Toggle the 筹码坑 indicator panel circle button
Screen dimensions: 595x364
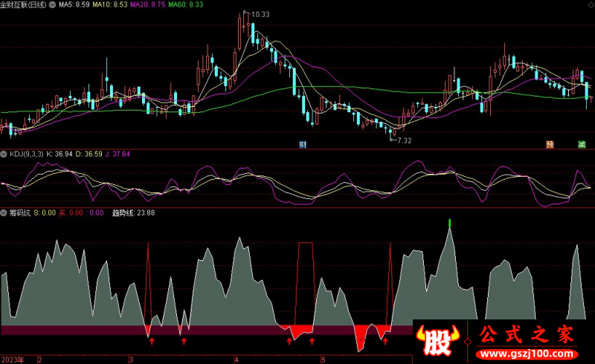4,212
